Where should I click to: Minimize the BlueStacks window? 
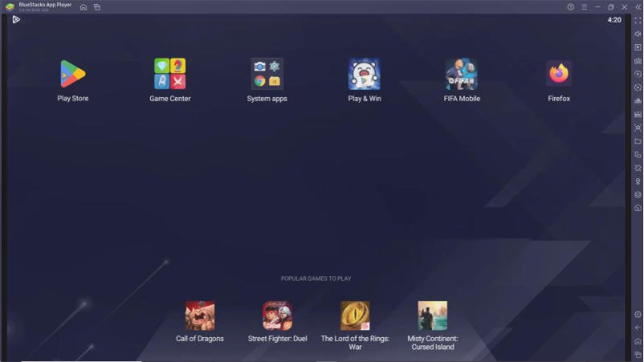click(597, 7)
